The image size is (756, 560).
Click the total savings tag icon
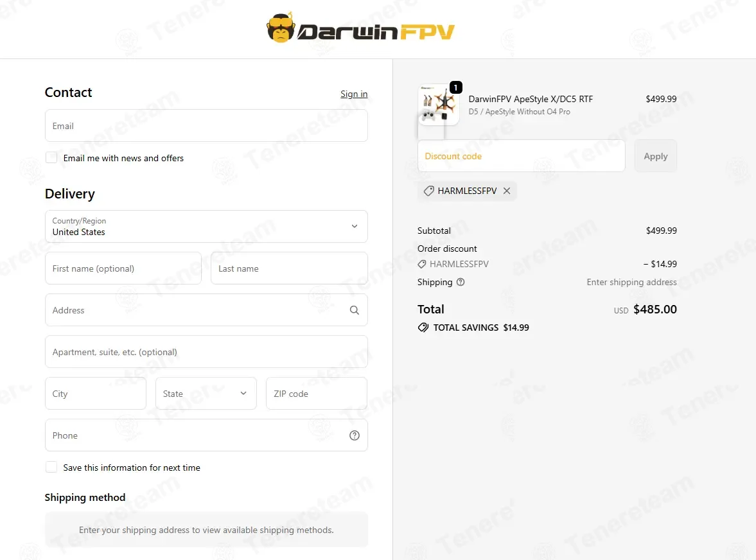tap(423, 328)
